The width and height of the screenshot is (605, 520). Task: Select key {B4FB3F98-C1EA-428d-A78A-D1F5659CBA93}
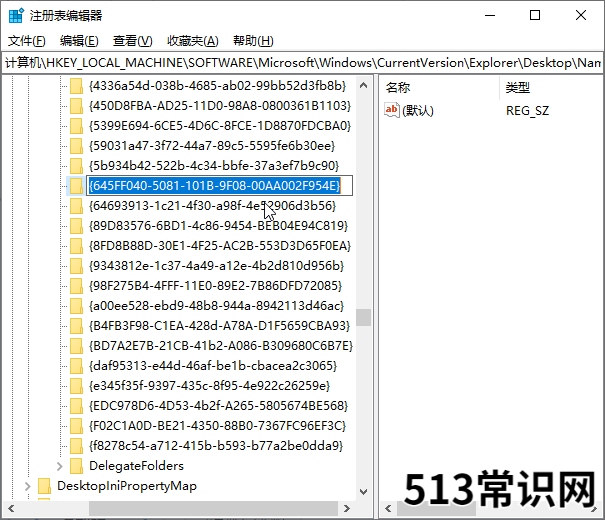coord(220,326)
